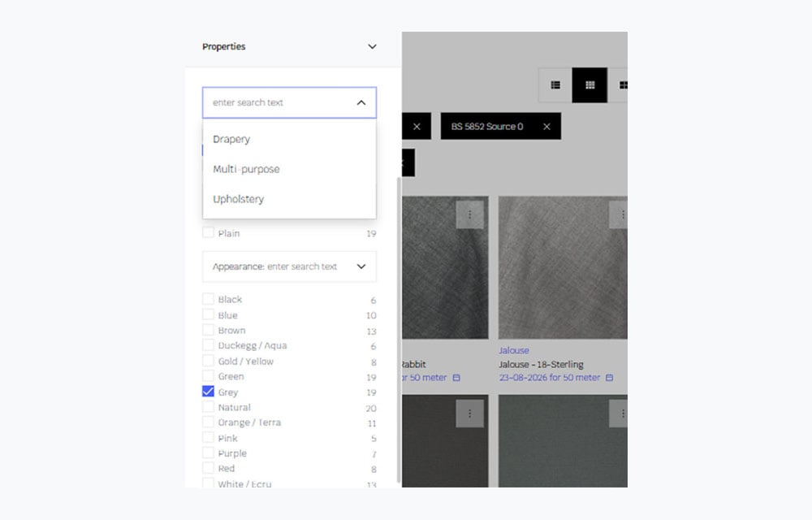
Task: Click the Natural count 20
Action: pos(371,408)
